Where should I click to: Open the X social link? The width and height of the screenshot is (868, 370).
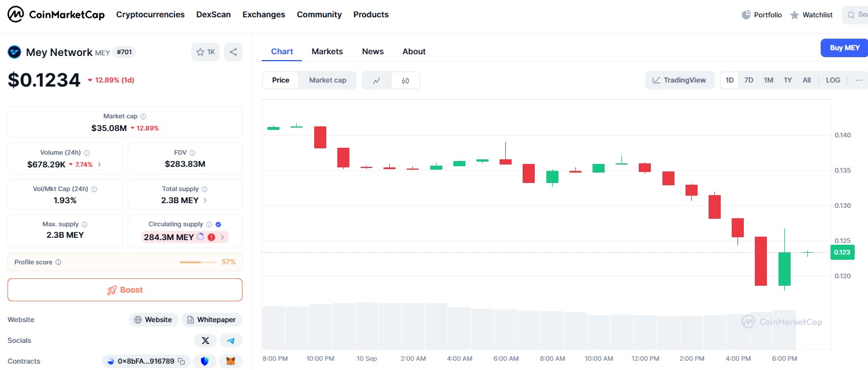(x=205, y=341)
